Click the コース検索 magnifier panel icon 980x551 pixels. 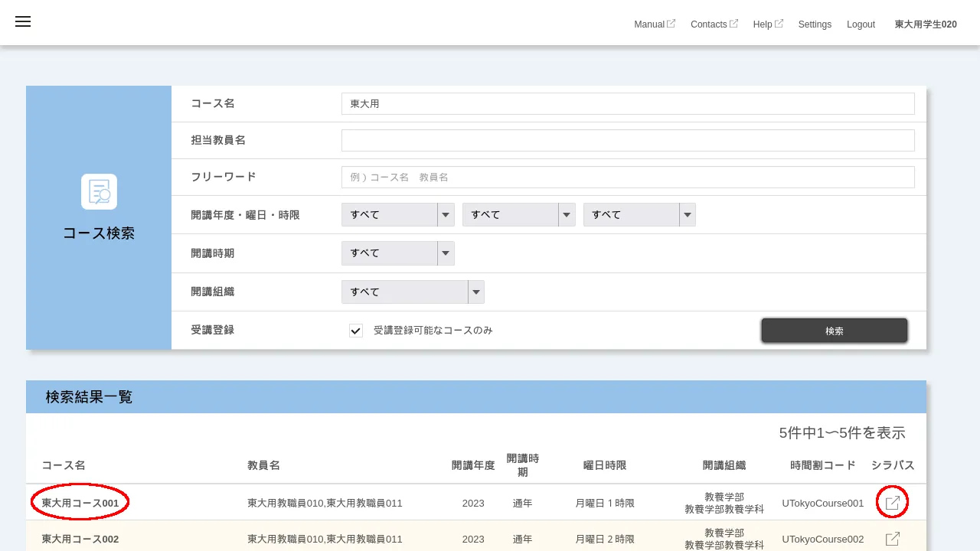coord(99,191)
